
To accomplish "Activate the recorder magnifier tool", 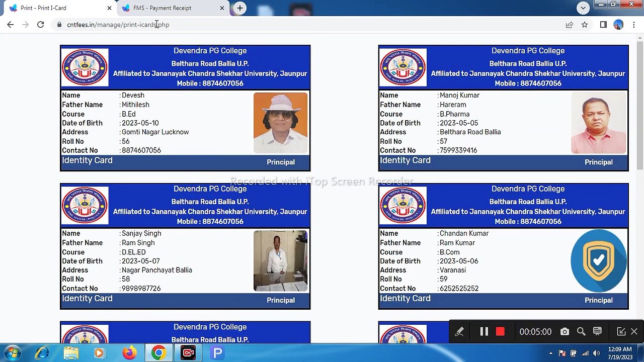I will [581, 332].
